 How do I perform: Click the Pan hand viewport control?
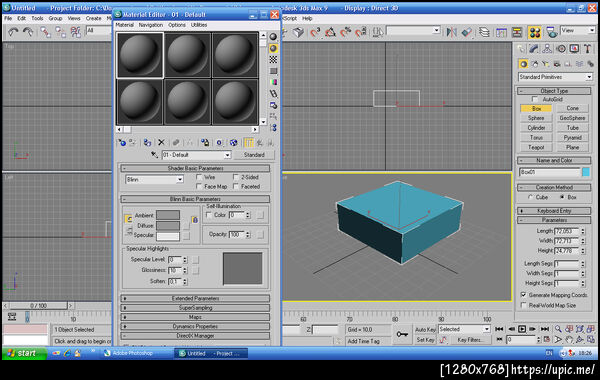click(569, 339)
